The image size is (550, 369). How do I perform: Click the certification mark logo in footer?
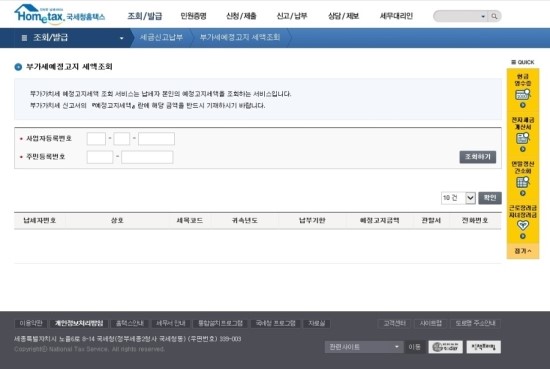click(445, 347)
